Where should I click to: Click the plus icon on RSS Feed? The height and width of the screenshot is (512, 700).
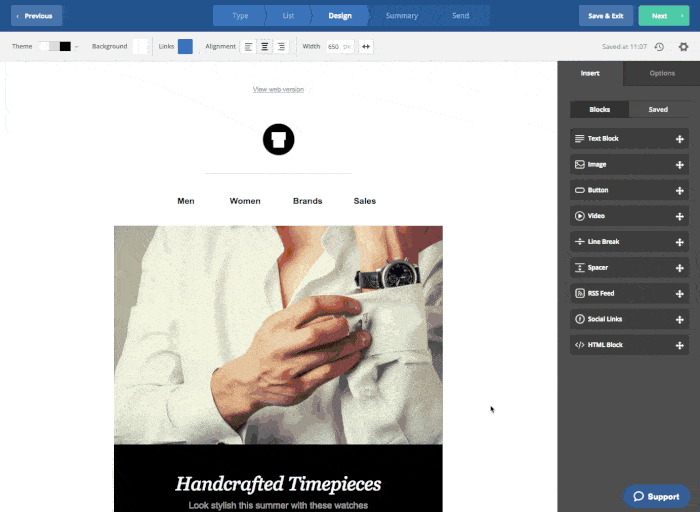click(679, 294)
